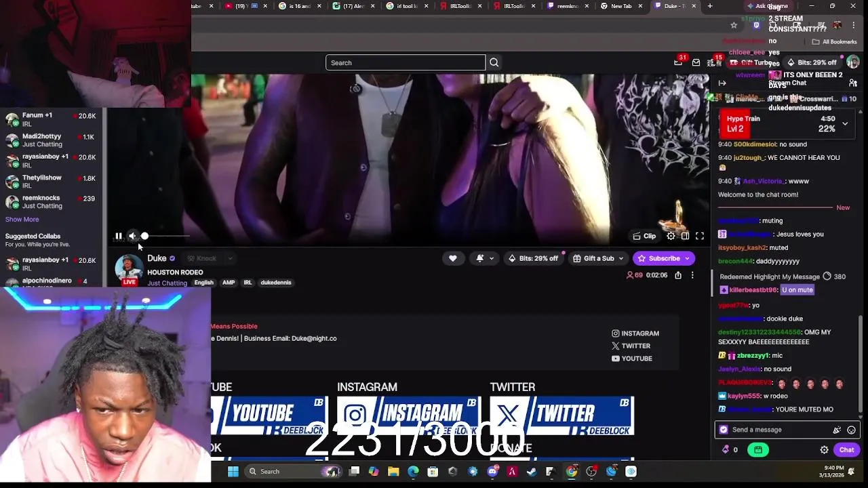The height and width of the screenshot is (488, 868).
Task: Open chat settings gear
Action: point(825,449)
